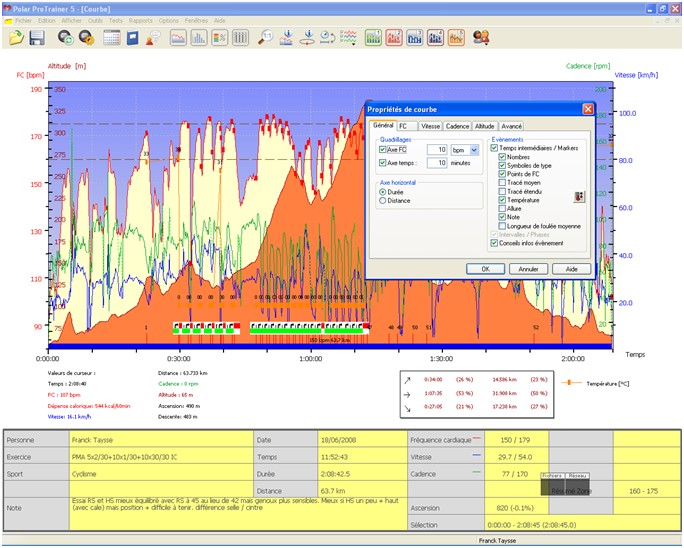
Task: Open the calendar view toolbar icon
Action: click(111, 38)
